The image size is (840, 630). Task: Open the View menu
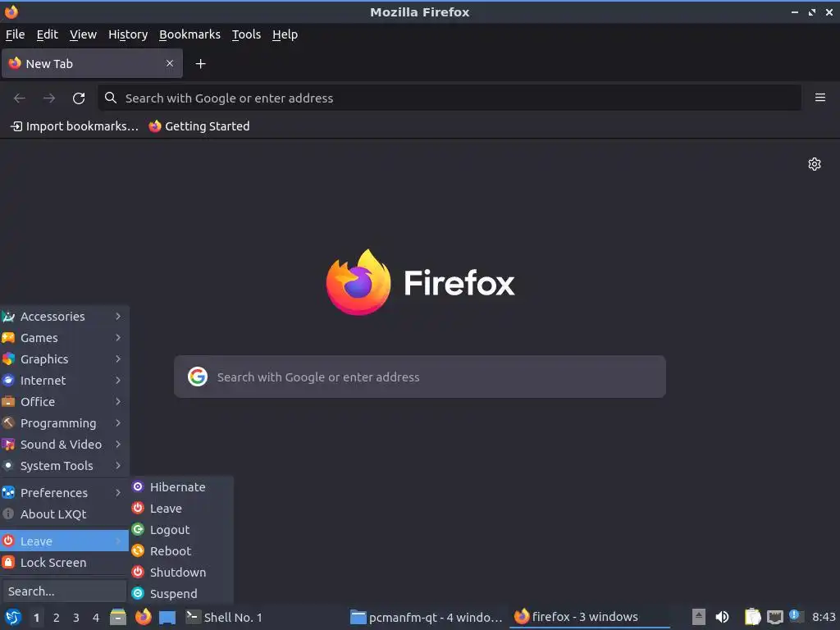[x=83, y=34]
